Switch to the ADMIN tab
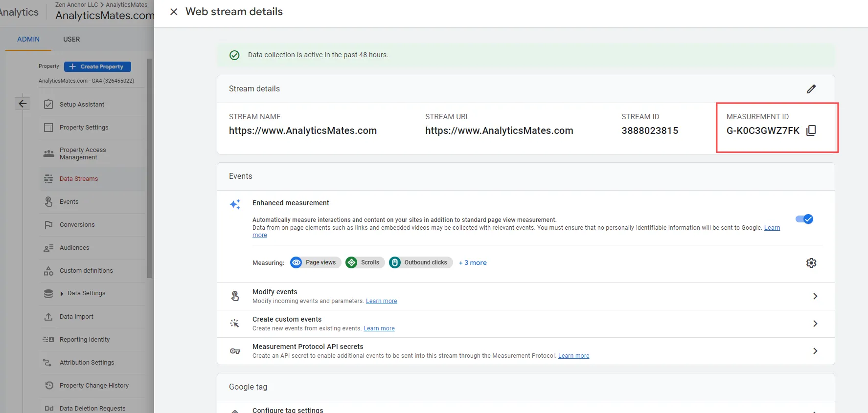 click(x=28, y=39)
